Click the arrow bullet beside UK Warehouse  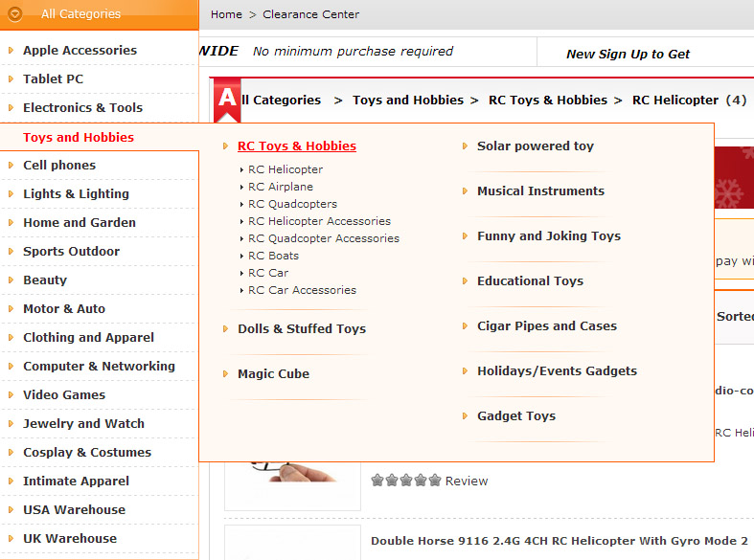[x=11, y=538]
